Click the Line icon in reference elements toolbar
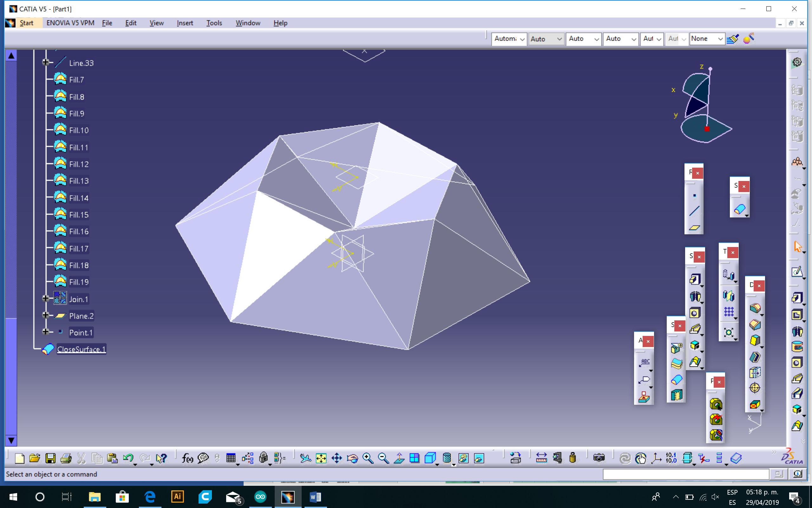This screenshot has height=508, width=812. (694, 211)
